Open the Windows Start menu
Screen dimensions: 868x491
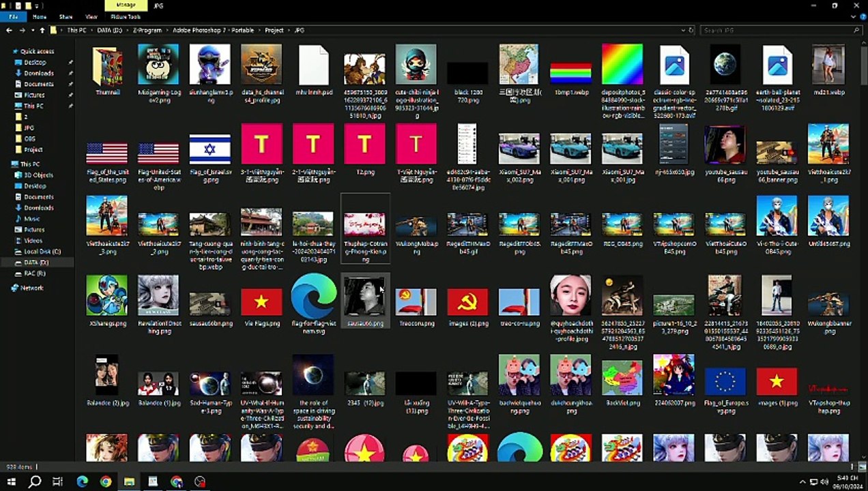click(x=11, y=481)
